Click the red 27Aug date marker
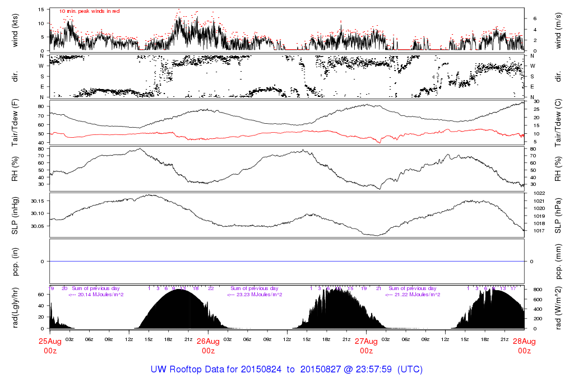 point(366,341)
